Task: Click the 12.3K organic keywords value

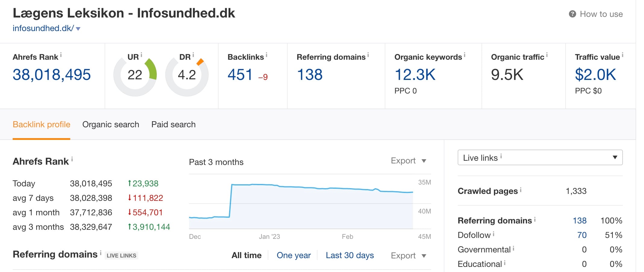Action: pos(415,75)
